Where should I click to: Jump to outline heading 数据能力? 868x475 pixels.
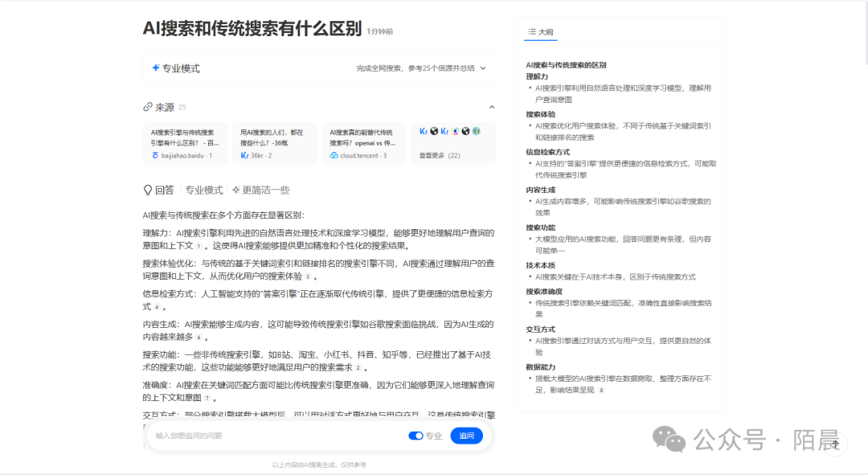541,366
